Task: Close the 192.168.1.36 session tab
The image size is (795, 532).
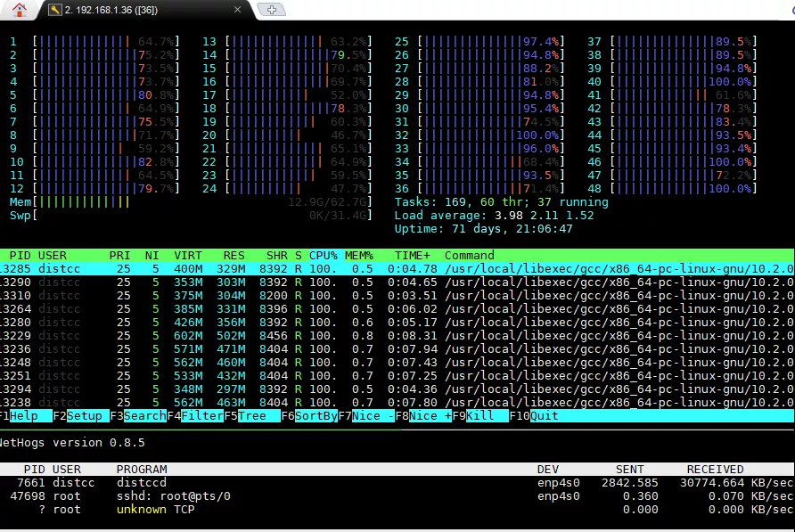Action: click(x=237, y=10)
